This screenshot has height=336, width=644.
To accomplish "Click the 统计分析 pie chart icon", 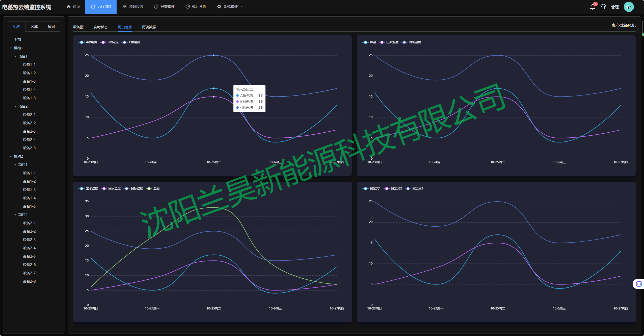I will [x=188, y=7].
